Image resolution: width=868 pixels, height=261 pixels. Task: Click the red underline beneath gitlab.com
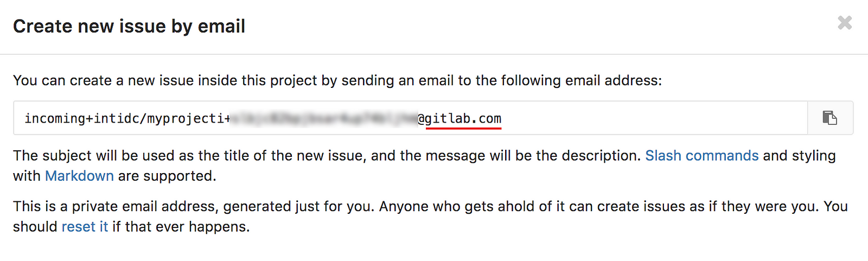[464, 129]
